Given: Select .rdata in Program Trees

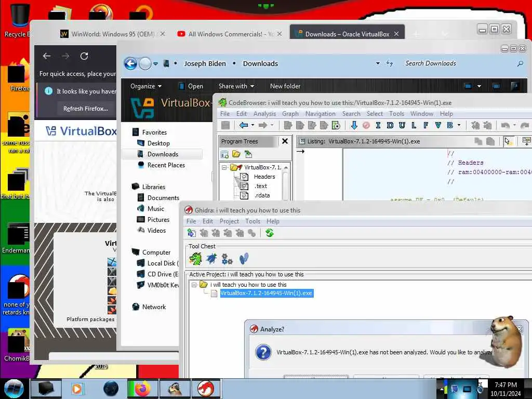Looking at the screenshot, I should [x=262, y=195].
